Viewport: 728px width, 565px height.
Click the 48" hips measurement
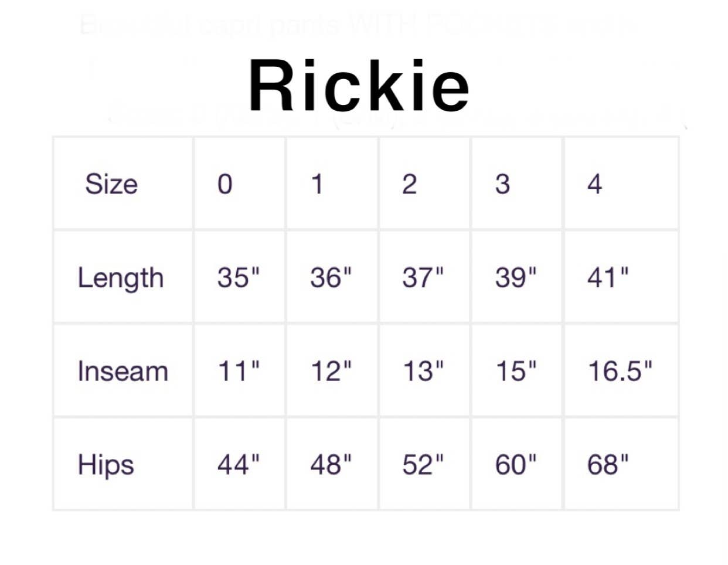(x=331, y=465)
